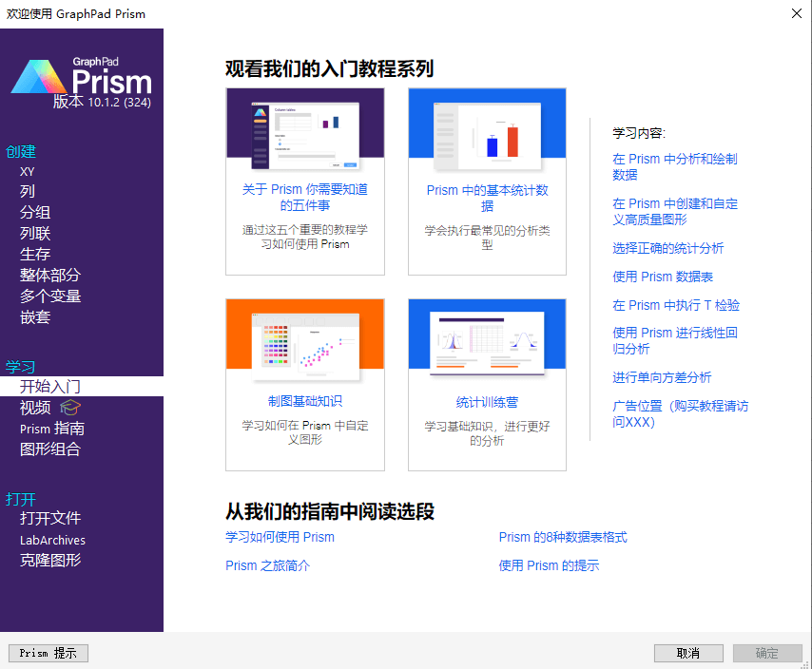Click description 通过这五个重要的教程学习如何使用 Prism
Image resolution: width=812 pixels, height=669 pixels.
305,237
